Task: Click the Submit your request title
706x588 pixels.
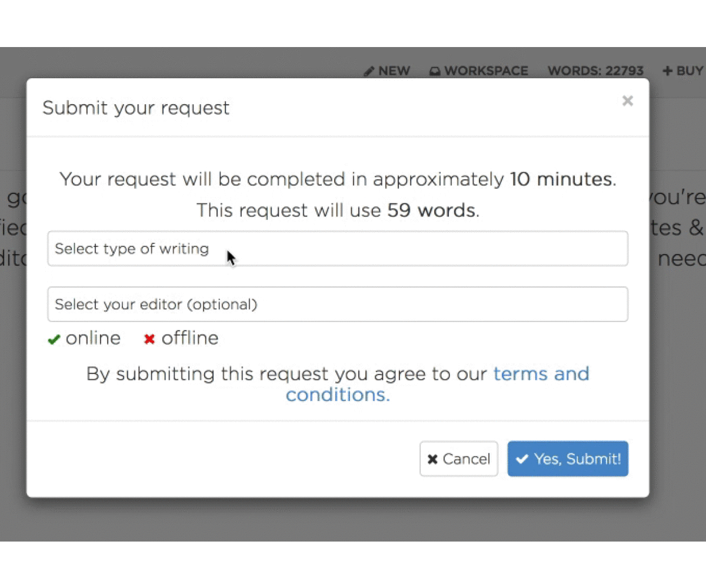Action: tap(136, 108)
